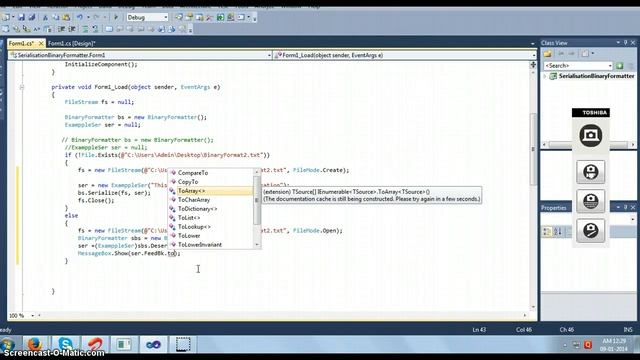Click the Categorized icon in Properties panel

[x=547, y=231]
